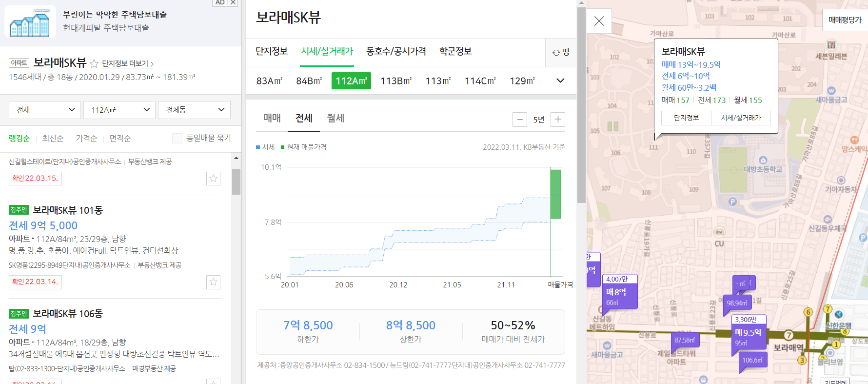Image resolution: width=868 pixels, height=384 pixels.
Task: Sort listings by 면적순
Action: [120, 139]
